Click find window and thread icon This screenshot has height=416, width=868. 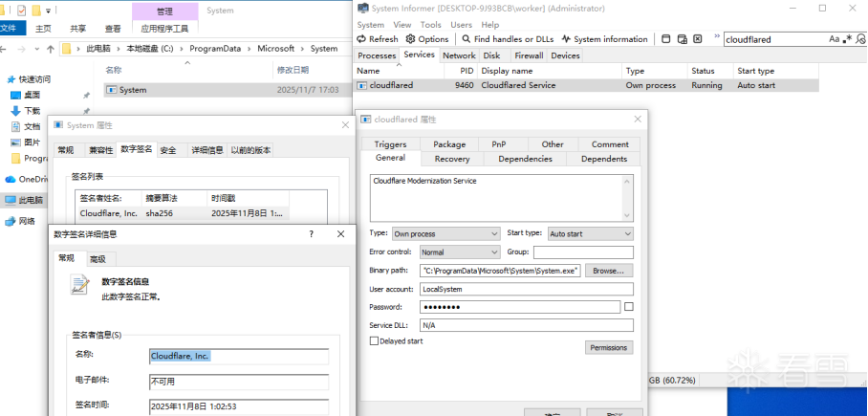(x=682, y=39)
